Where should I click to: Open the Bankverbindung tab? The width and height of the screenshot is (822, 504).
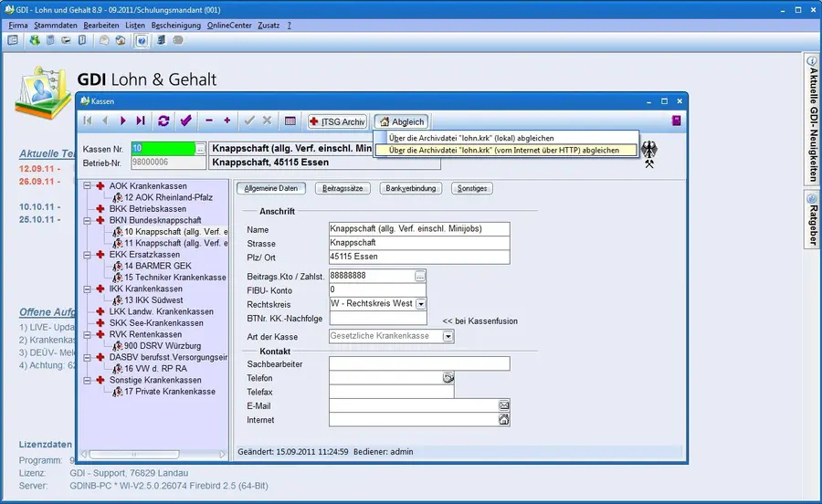click(x=410, y=188)
